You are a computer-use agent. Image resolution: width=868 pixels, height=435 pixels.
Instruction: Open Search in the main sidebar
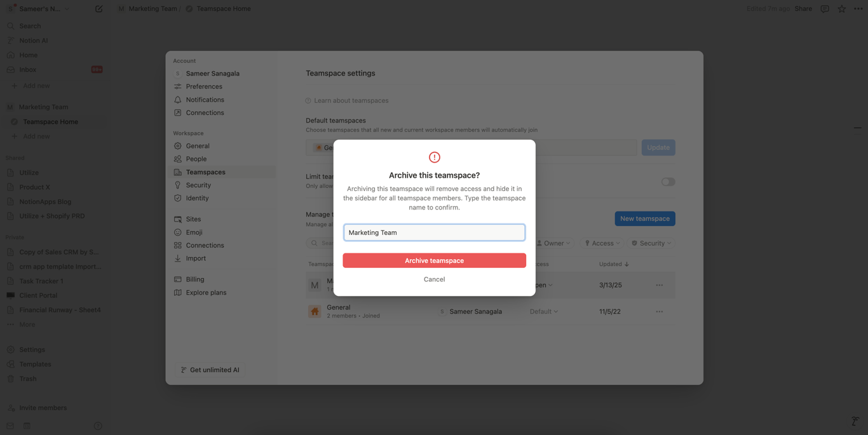pyautogui.click(x=54, y=26)
